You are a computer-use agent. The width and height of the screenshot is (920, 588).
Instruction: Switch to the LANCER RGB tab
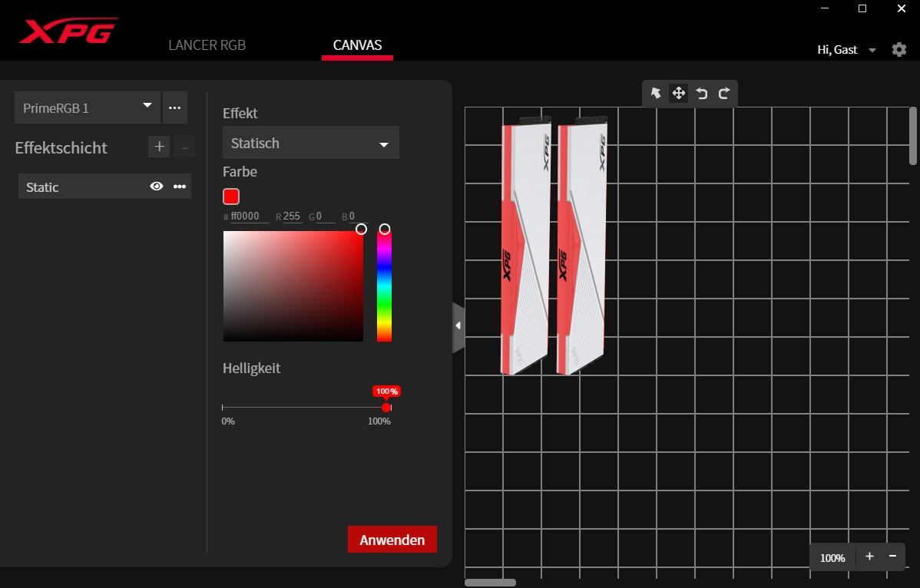click(207, 45)
